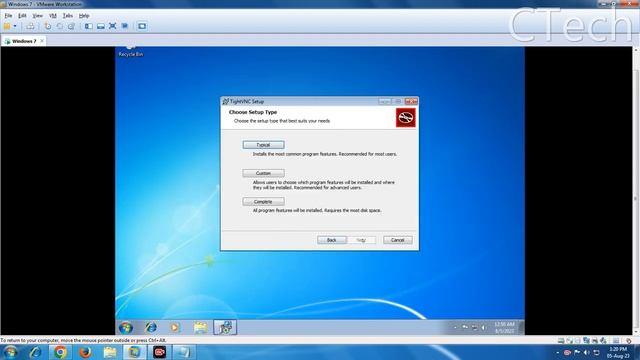The width and height of the screenshot is (640, 360).
Task: Open the guest Windows 7 Start menu
Action: coord(126,327)
